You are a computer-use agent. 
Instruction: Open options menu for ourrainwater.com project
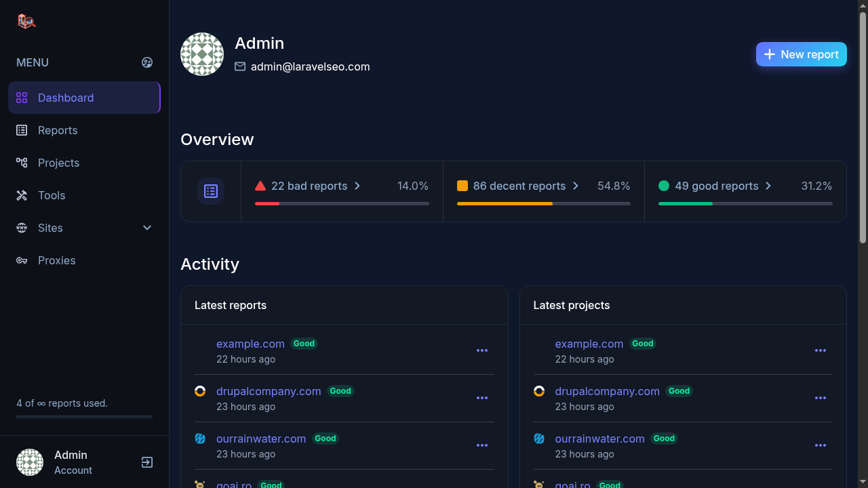(x=821, y=445)
